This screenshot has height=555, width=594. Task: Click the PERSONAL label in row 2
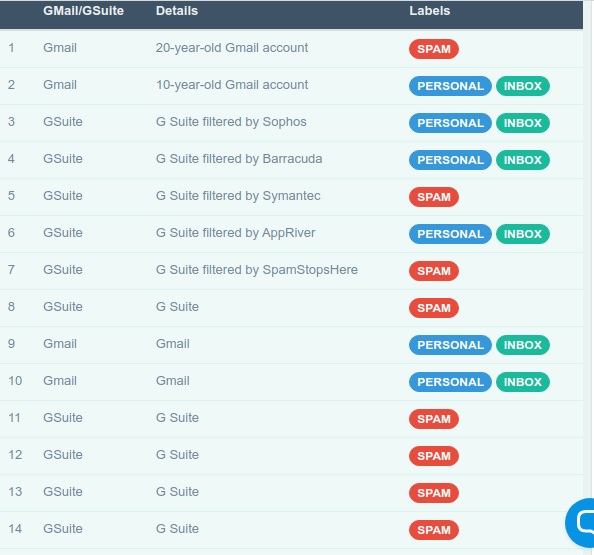click(450, 86)
